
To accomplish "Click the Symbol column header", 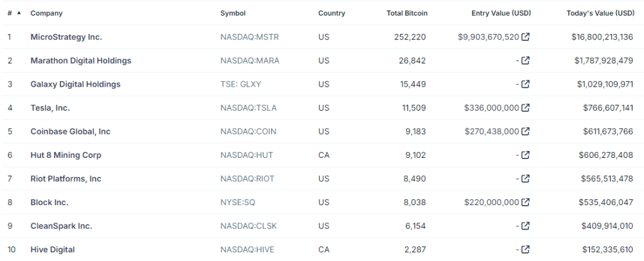I will [233, 13].
